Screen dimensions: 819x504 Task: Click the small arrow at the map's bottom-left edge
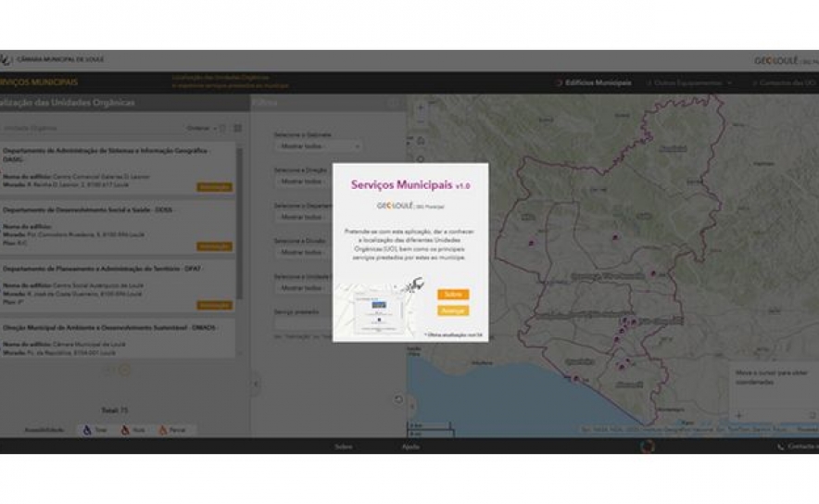pos(411,405)
